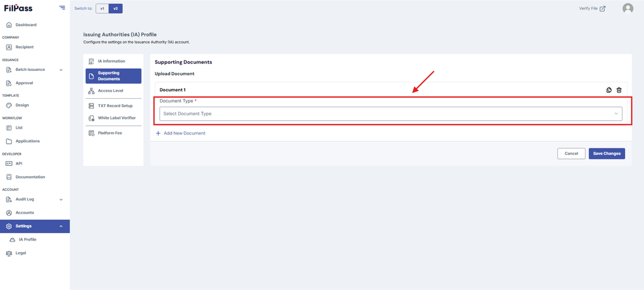Click the Access Level hierarchy icon
The image size is (644, 290).
pyautogui.click(x=91, y=91)
